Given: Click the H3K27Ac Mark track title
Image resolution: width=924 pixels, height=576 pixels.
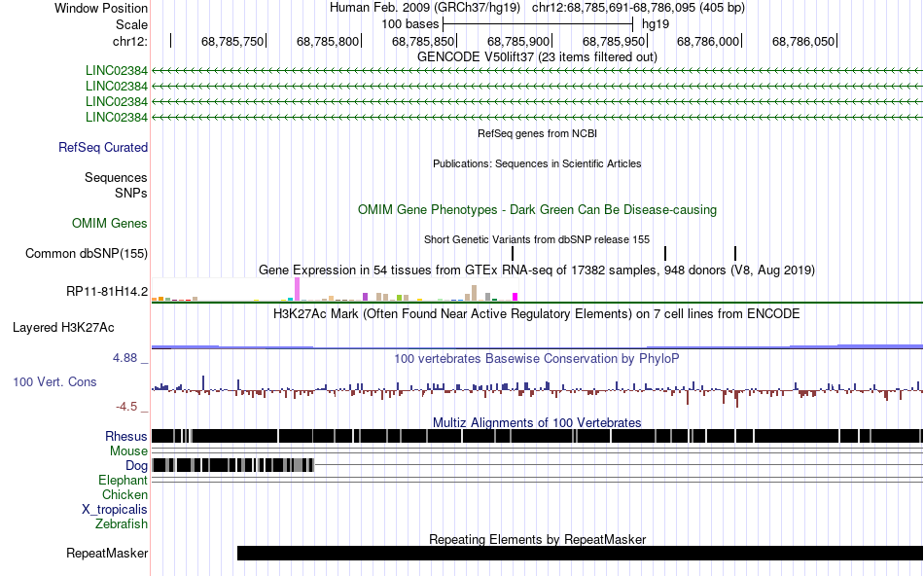Looking at the screenshot, I should click(537, 313).
